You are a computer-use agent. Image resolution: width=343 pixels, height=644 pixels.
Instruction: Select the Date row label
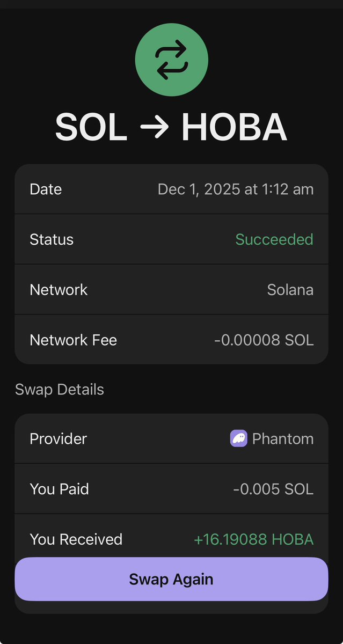coord(46,189)
